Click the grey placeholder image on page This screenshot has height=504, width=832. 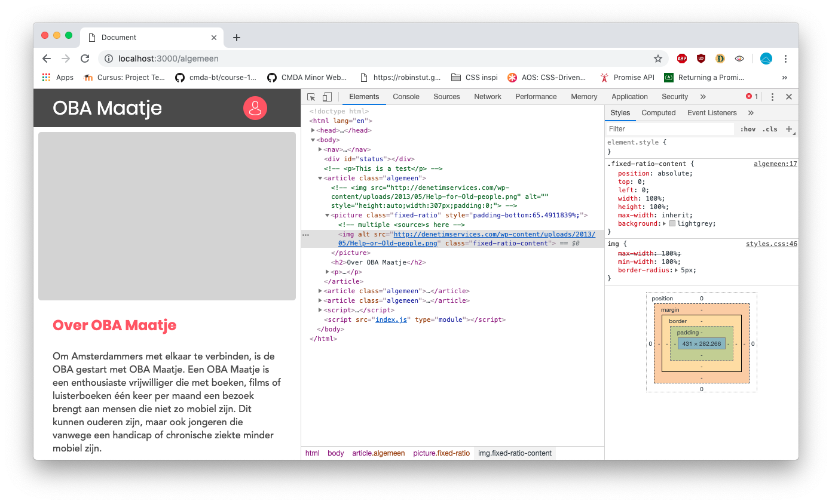167,216
